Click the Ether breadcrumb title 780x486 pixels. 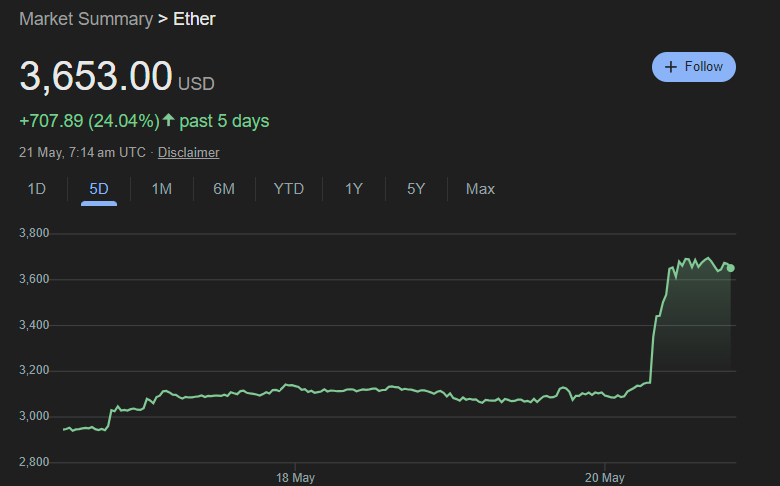194,19
